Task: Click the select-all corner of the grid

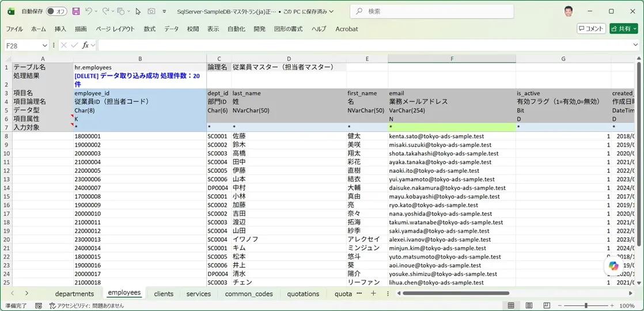Action: click(6, 59)
